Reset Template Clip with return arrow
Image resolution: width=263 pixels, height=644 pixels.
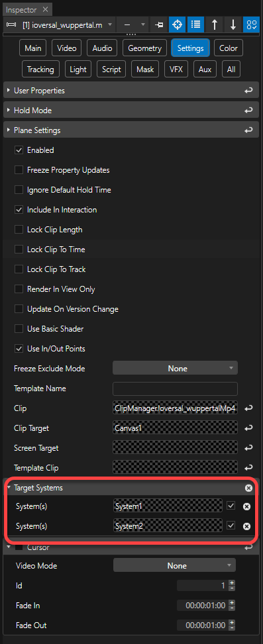248,468
